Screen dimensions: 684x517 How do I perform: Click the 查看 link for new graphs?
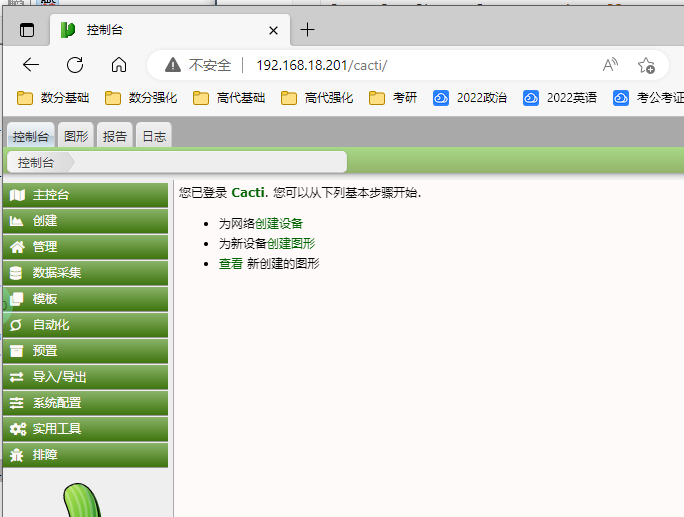[230, 263]
